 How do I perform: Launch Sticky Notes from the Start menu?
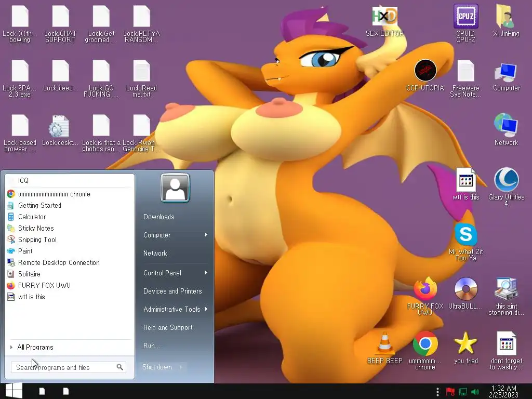(x=69, y=229)
